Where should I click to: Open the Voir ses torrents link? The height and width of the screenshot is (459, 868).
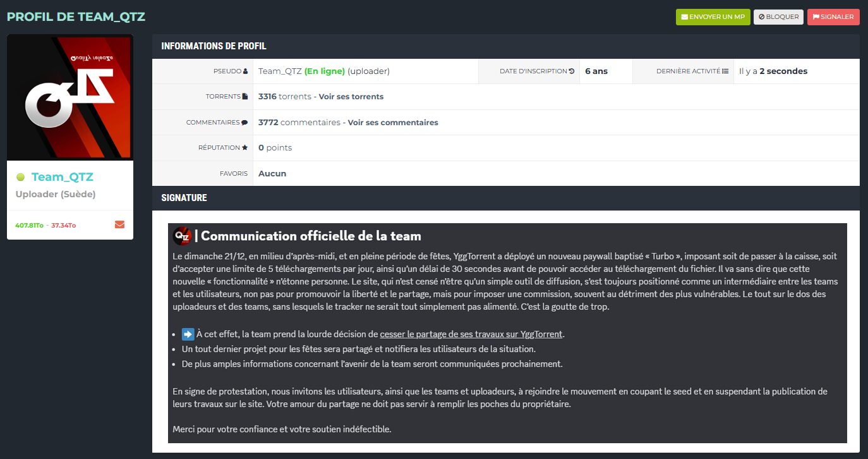pos(351,97)
